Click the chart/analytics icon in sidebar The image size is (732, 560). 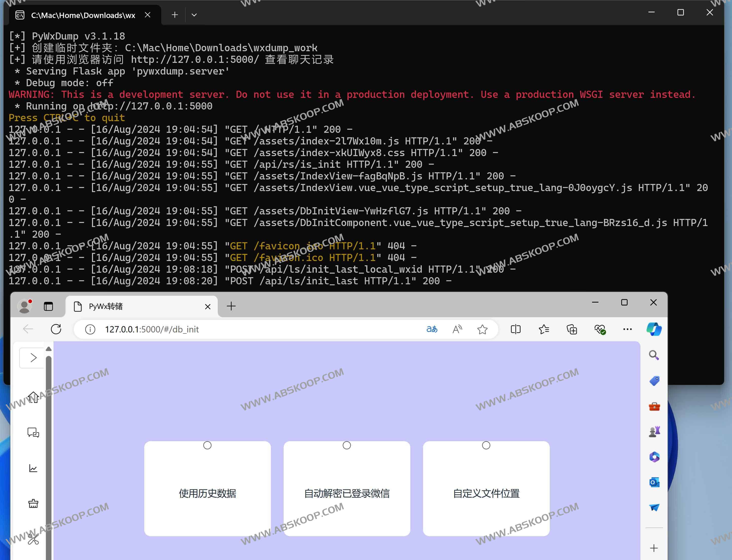[33, 468]
